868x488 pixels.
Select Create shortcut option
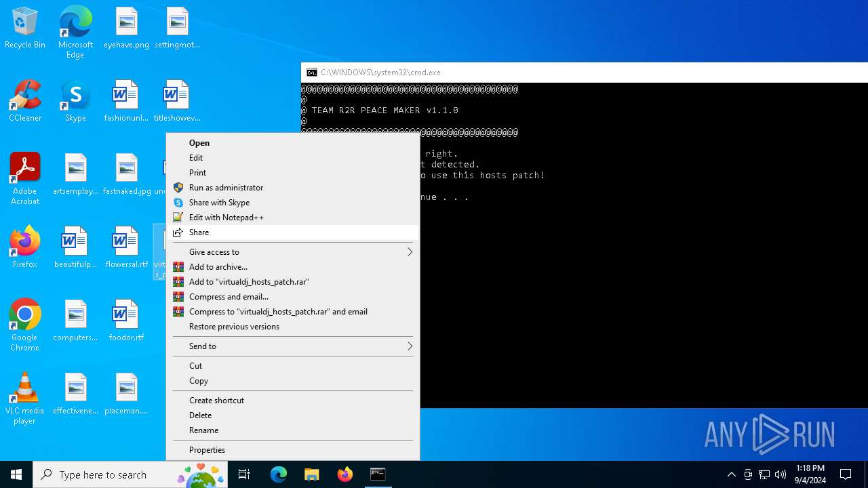pyautogui.click(x=293, y=400)
